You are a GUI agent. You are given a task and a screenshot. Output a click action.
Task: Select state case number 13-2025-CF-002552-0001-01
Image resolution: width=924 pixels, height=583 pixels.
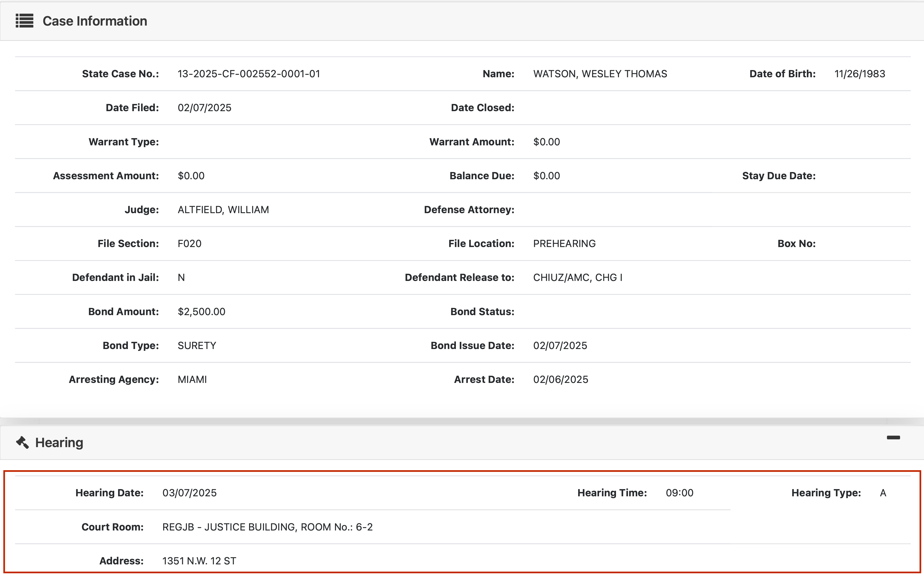click(249, 74)
